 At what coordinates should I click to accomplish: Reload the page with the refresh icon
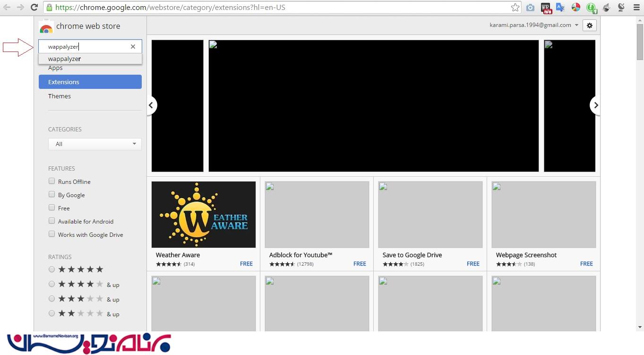pos(34,8)
